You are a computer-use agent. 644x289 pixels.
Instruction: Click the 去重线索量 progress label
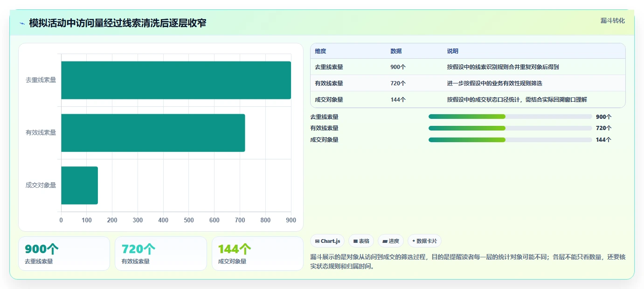click(324, 117)
